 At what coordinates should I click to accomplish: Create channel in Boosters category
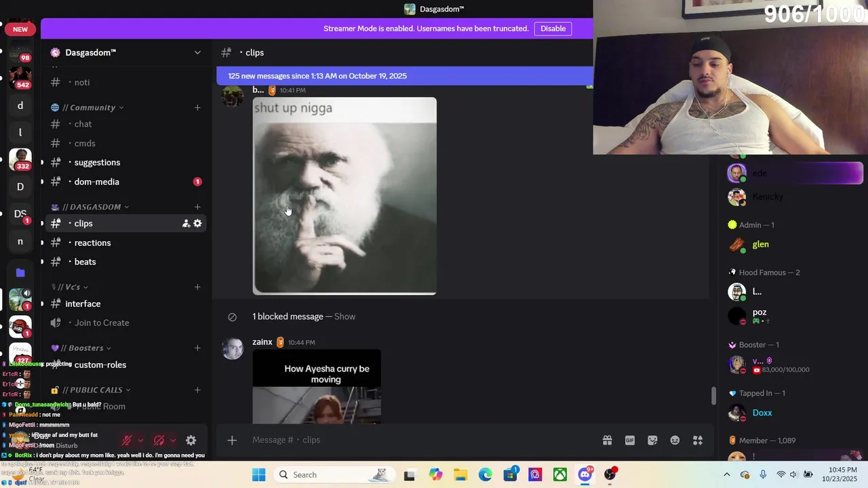[x=197, y=348]
